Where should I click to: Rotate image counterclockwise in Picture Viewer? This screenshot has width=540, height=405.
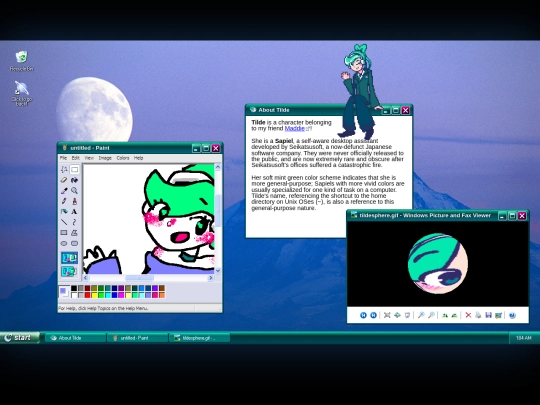pyautogui.click(x=455, y=315)
